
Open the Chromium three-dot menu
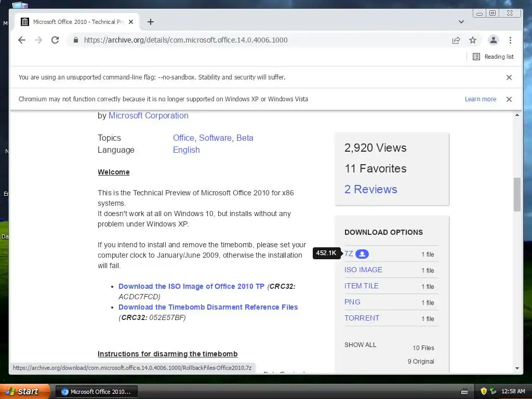(510, 40)
